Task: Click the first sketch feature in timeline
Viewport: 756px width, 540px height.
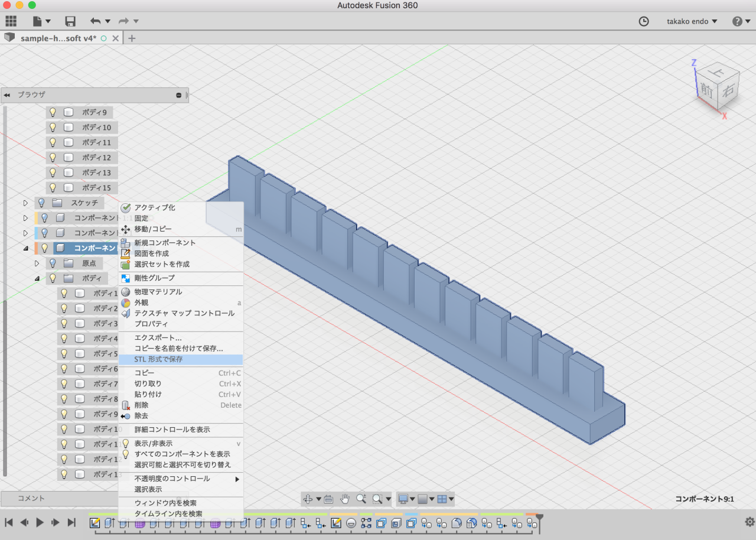Action: click(94, 523)
